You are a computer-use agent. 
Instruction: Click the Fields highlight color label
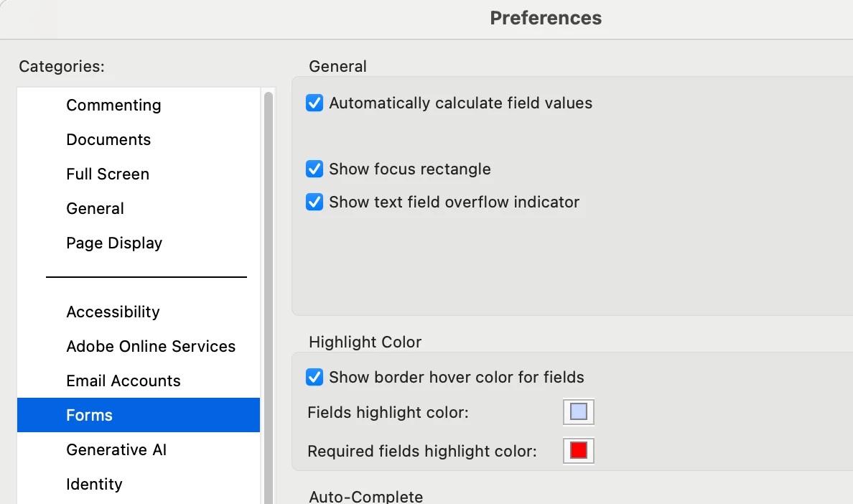pos(388,413)
